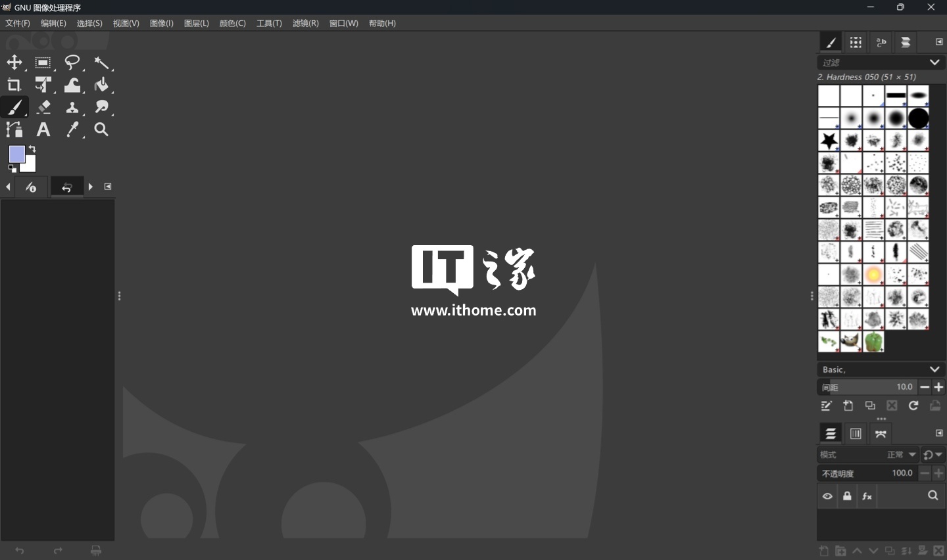Open the Basic, brush tag dropdown
The width and height of the screenshot is (947, 560).
pos(881,369)
